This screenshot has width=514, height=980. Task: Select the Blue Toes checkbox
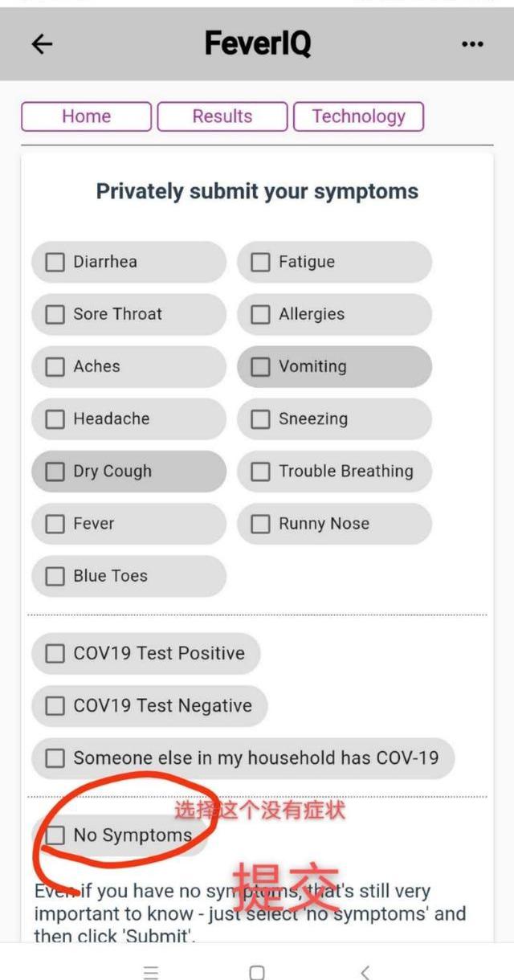[x=55, y=576]
